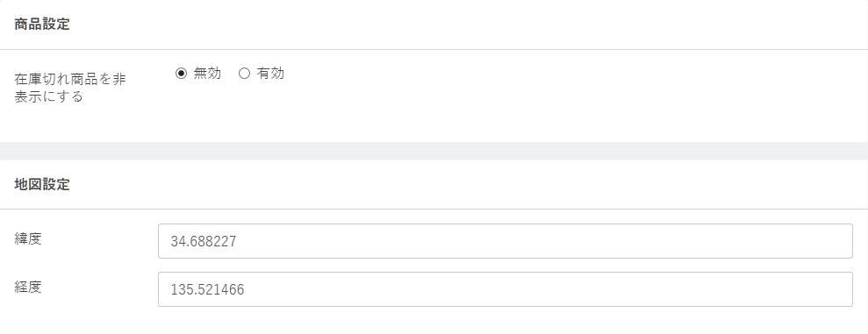Focus the 緯度 input field
868x334 pixels.
(x=505, y=241)
